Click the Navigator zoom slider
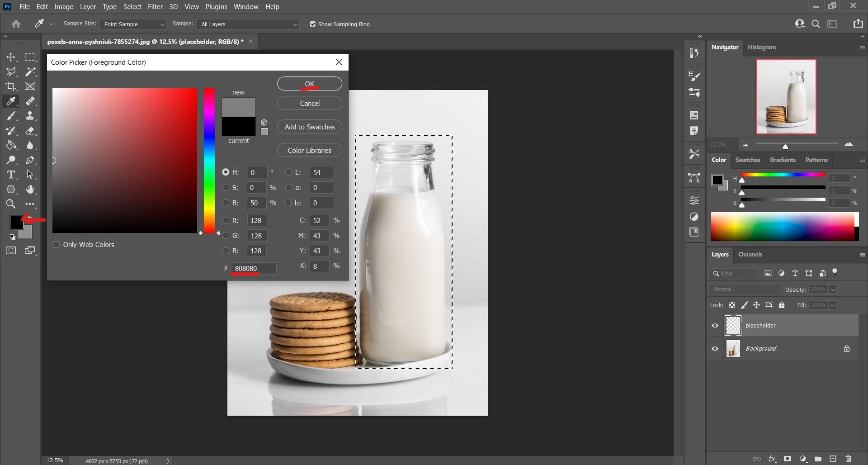The image size is (868, 465). [x=797, y=145]
